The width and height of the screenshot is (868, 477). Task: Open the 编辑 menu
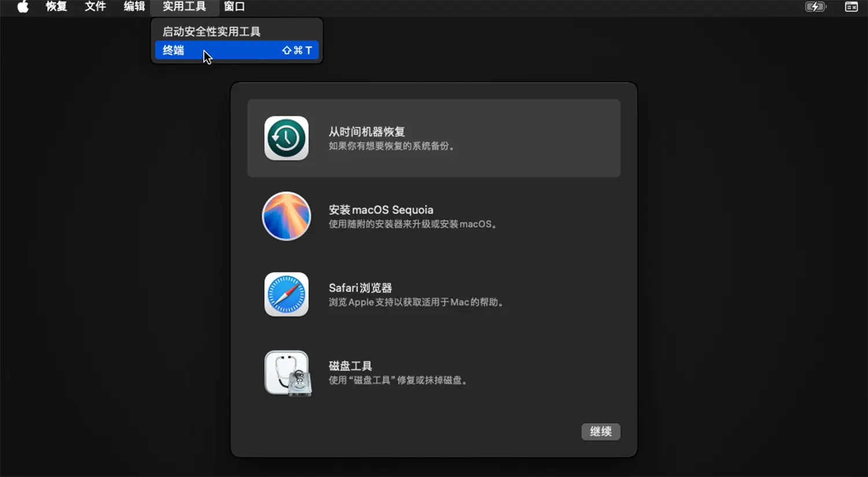[134, 8]
